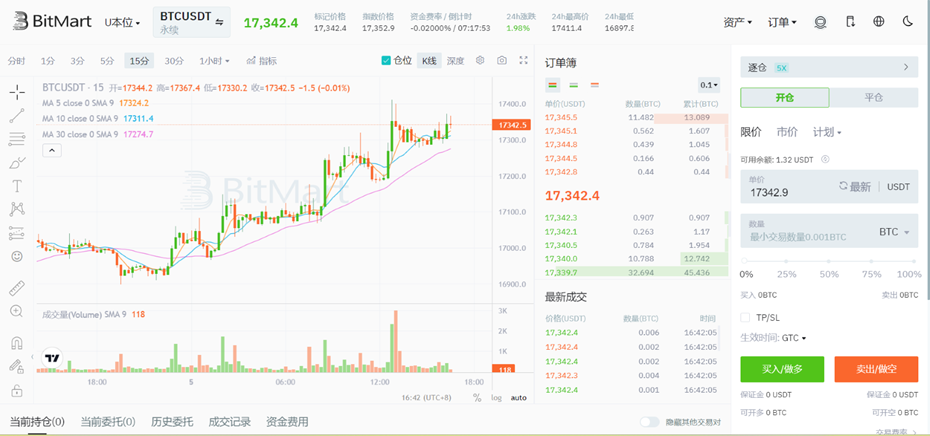Expand the GTC time-in-force dropdown
930x436 pixels.
coord(794,338)
